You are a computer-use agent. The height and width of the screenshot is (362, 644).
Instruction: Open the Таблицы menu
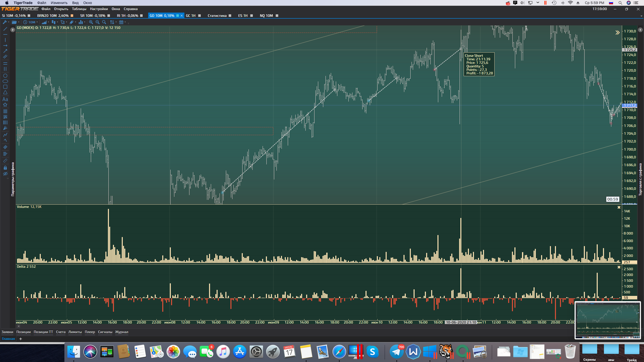79,9
